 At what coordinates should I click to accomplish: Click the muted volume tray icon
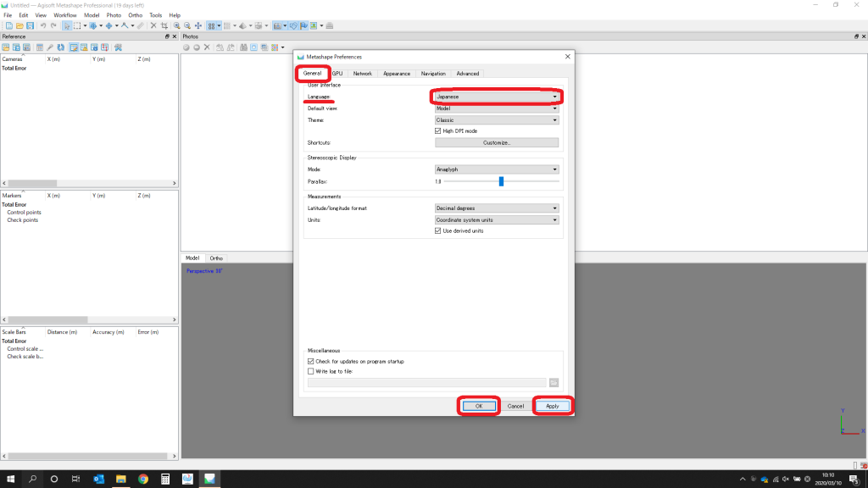[x=786, y=480]
